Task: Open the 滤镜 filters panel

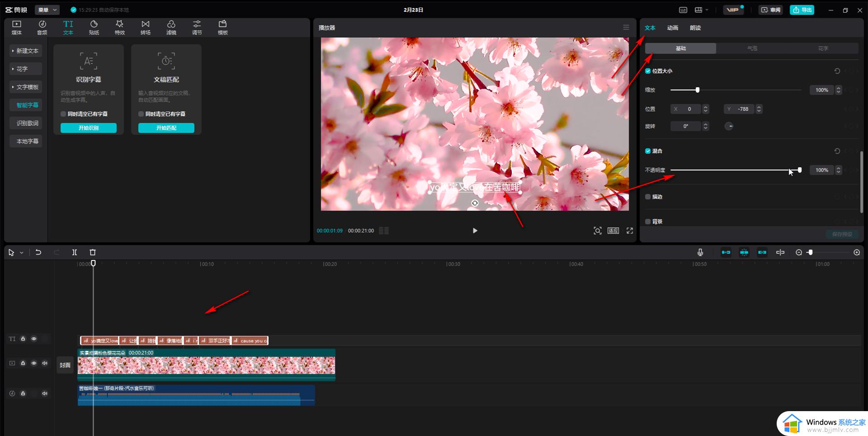Action: tap(171, 28)
